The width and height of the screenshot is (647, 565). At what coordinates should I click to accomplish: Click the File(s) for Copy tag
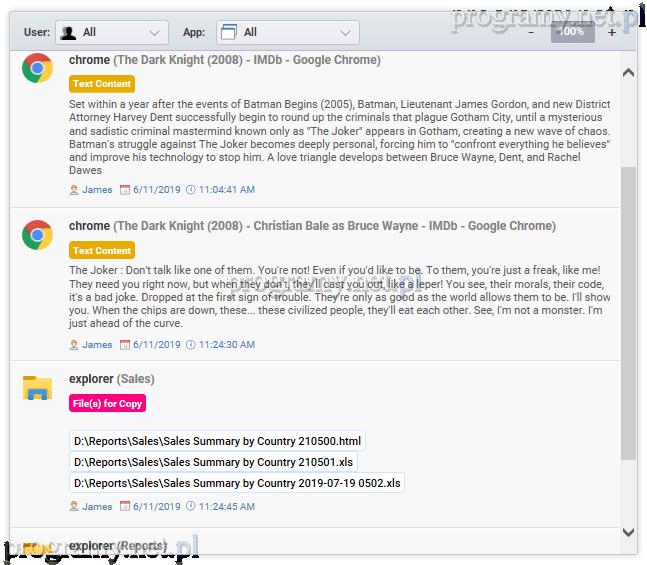[x=107, y=404]
